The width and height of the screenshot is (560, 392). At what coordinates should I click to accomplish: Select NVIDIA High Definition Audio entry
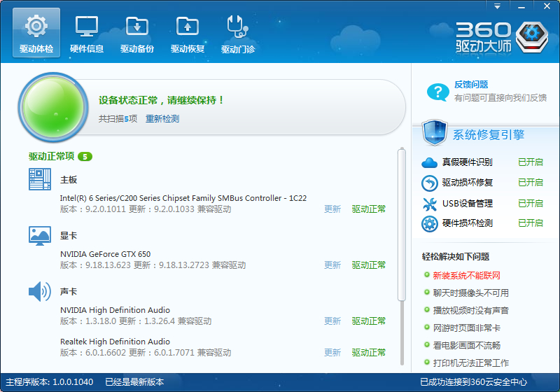(x=115, y=310)
